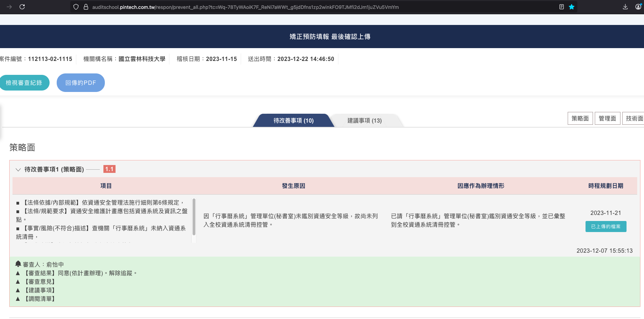The height and width of the screenshot is (319, 644).
Task: Select submit time 2023-12-22 14:46:50
Action: pos(306,59)
